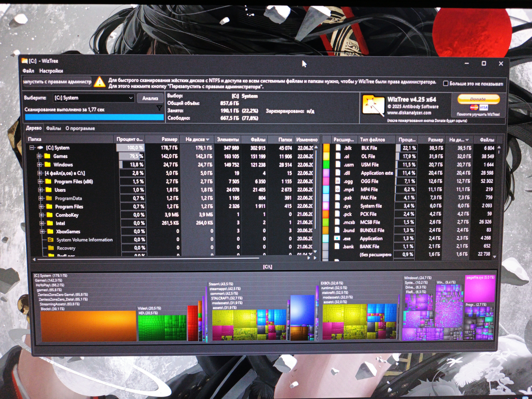The width and height of the screenshot is (532, 399).
Task: Click the ProgramData folder icon
Action: (49, 198)
